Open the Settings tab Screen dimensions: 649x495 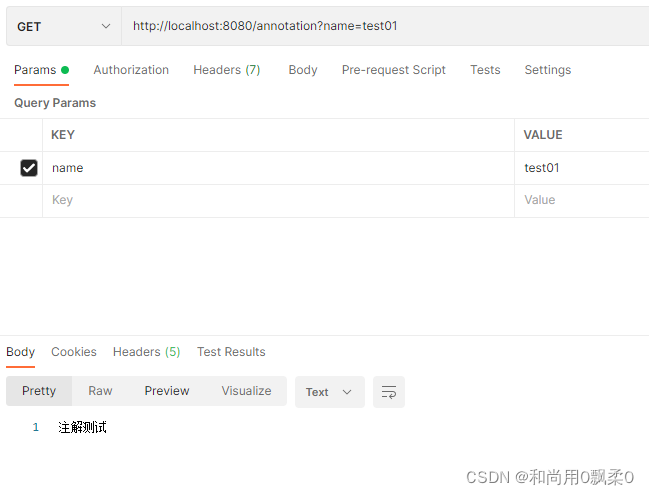[548, 70]
